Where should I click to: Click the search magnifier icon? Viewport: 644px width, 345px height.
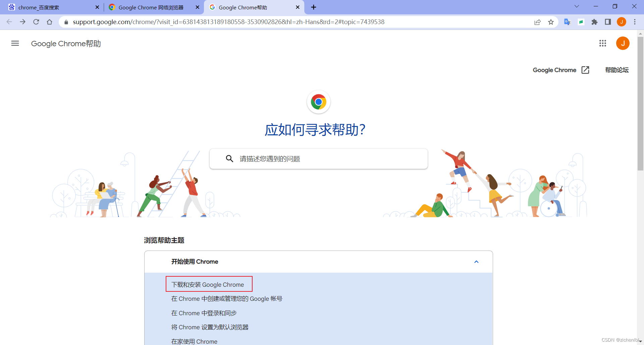coord(229,158)
